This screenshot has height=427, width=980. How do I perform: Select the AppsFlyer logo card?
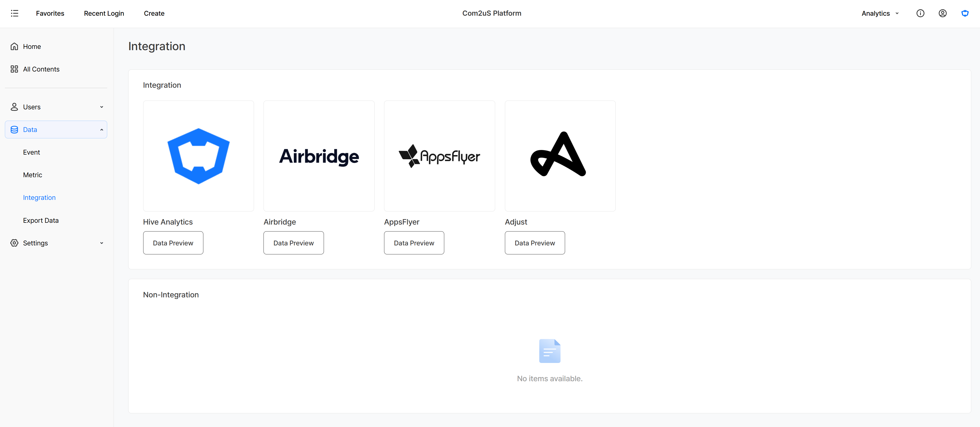[x=439, y=156]
